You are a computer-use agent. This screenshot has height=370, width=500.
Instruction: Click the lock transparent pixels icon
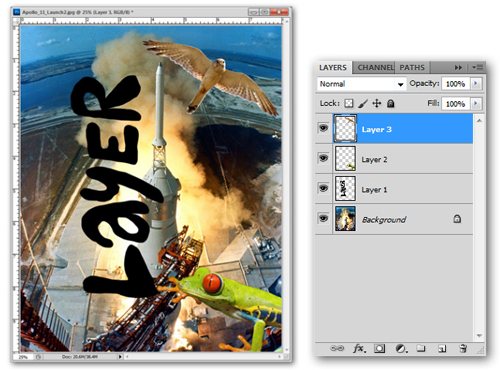[349, 104]
